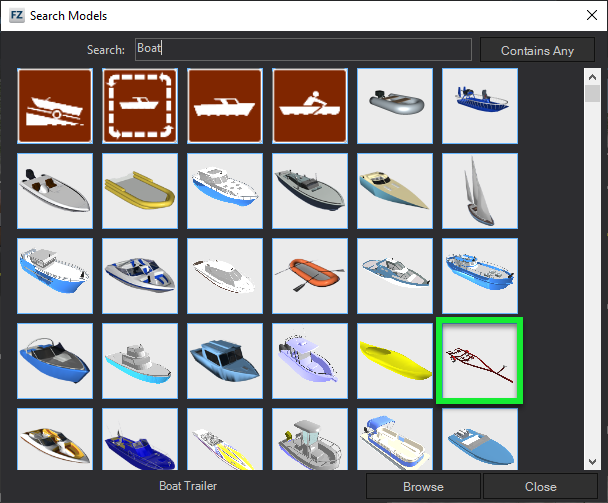608x503 pixels.
Task: Choose the all-white cabin cruiser model
Action: point(225,276)
